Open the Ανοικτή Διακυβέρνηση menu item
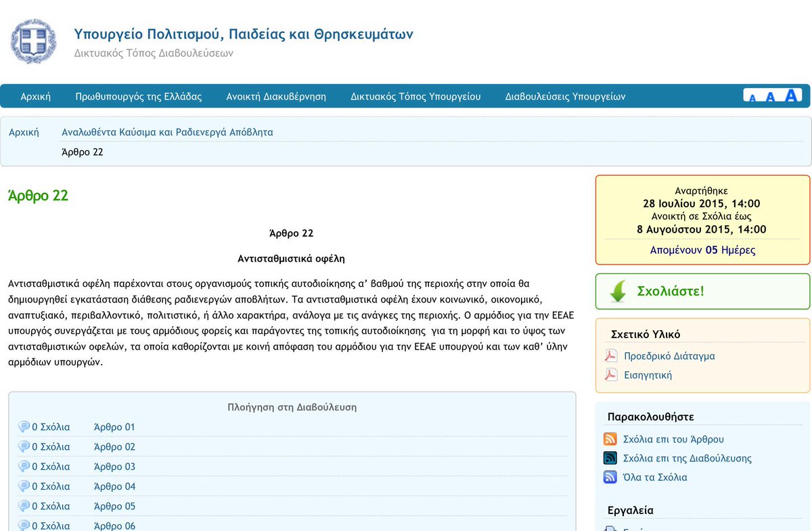812x531 pixels. tap(276, 96)
